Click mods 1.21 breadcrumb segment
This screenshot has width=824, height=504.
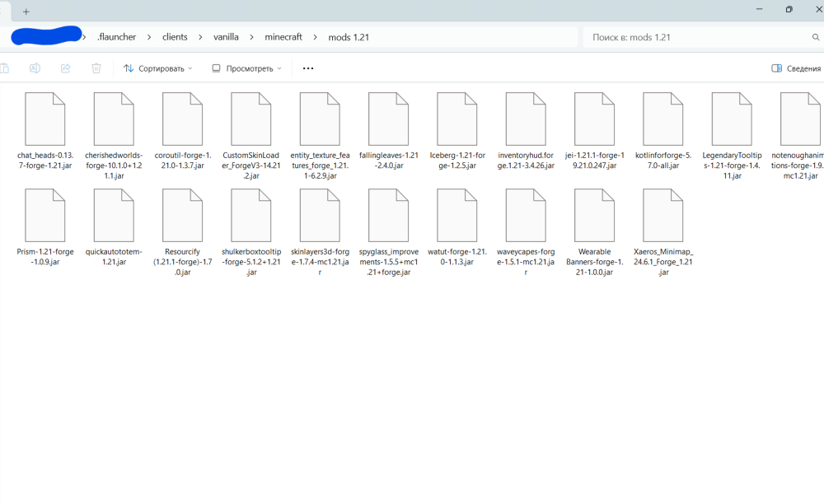(x=349, y=37)
